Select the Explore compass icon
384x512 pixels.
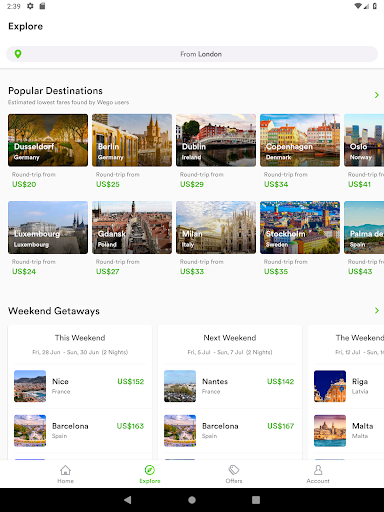click(150, 470)
